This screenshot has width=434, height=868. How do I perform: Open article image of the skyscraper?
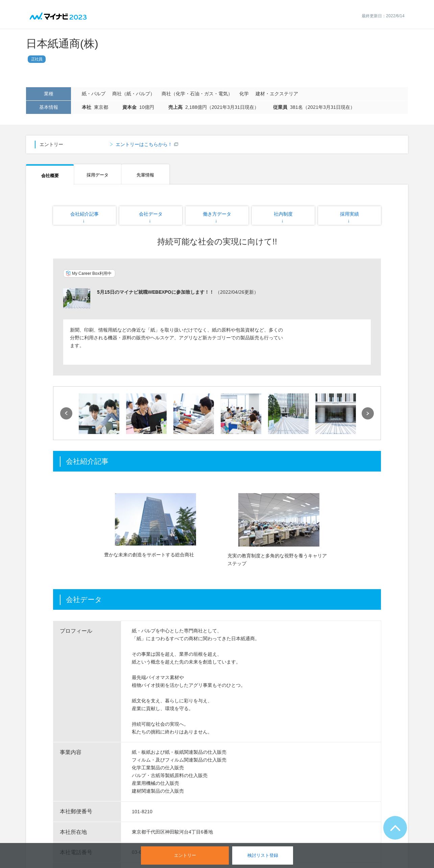(x=155, y=519)
